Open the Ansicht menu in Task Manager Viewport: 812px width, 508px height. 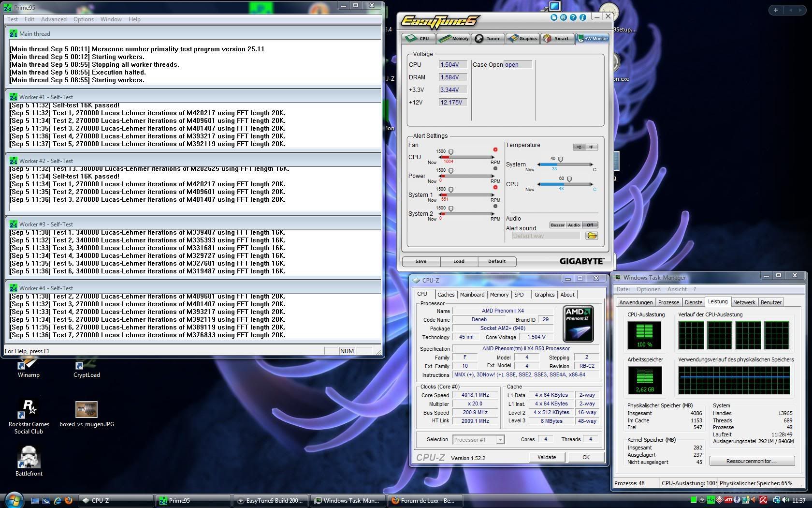(677, 289)
